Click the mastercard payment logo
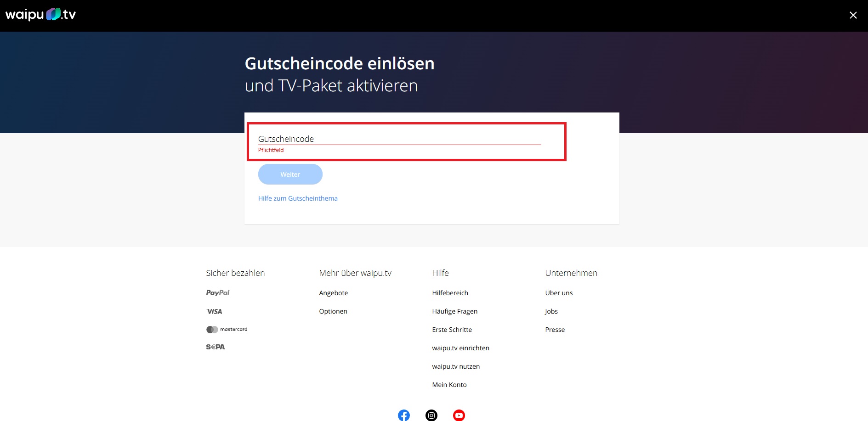This screenshot has width=868, height=421. (227, 329)
